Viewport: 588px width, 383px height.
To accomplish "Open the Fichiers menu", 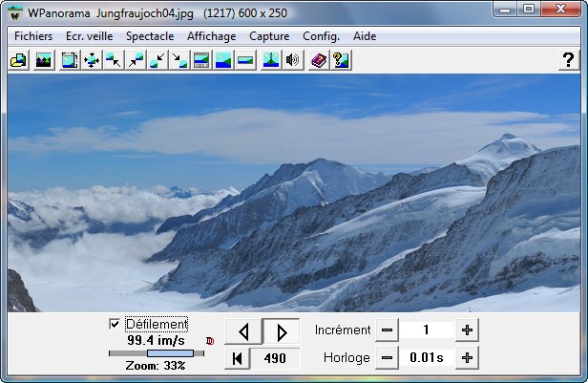I will click(x=33, y=36).
